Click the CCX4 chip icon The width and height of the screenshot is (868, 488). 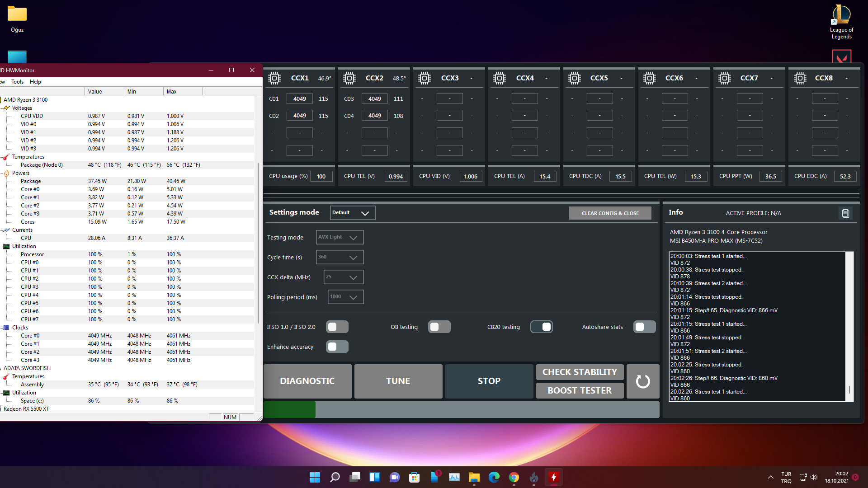[x=500, y=78]
